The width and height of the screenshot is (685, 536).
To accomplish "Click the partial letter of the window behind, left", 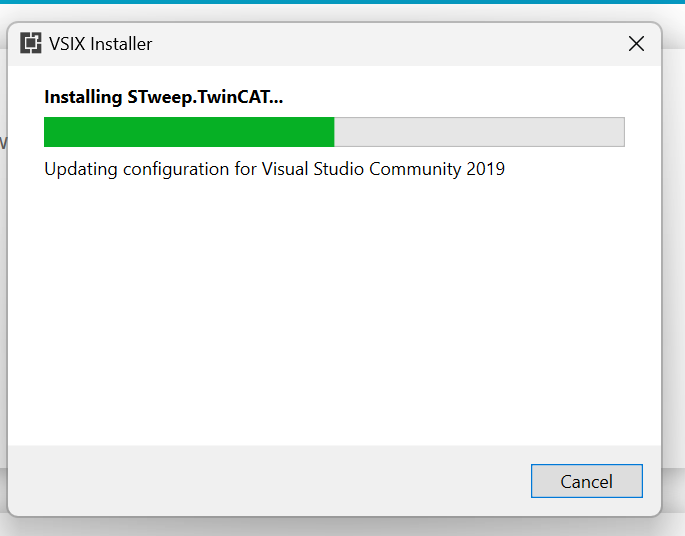I will (3, 142).
